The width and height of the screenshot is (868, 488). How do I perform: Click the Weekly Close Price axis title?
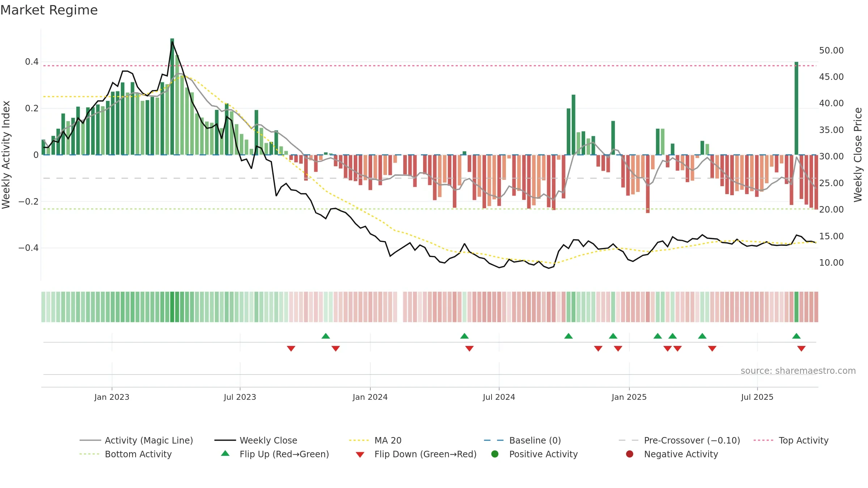(858, 155)
